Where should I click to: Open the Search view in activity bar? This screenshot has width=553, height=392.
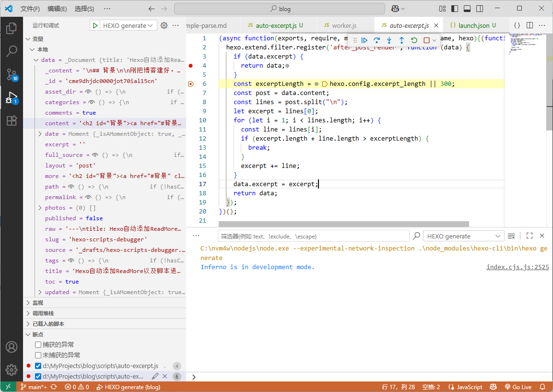point(12,51)
